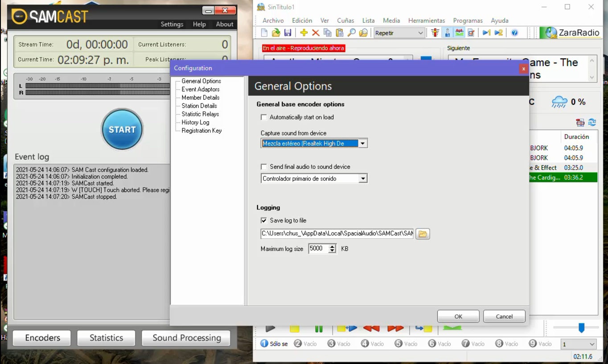Viewport: 608px width, 364px height.
Task: Click the ZaraRadio pause button
Action: pos(319,329)
